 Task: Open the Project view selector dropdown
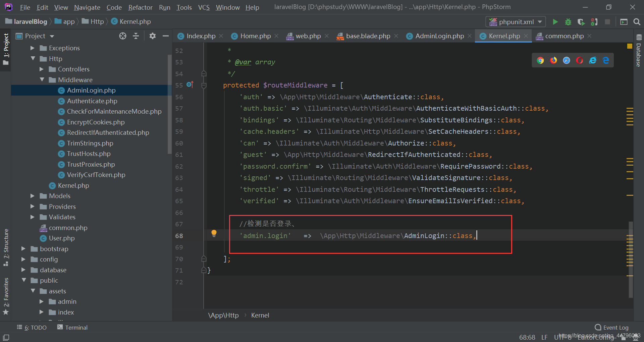tap(52, 36)
